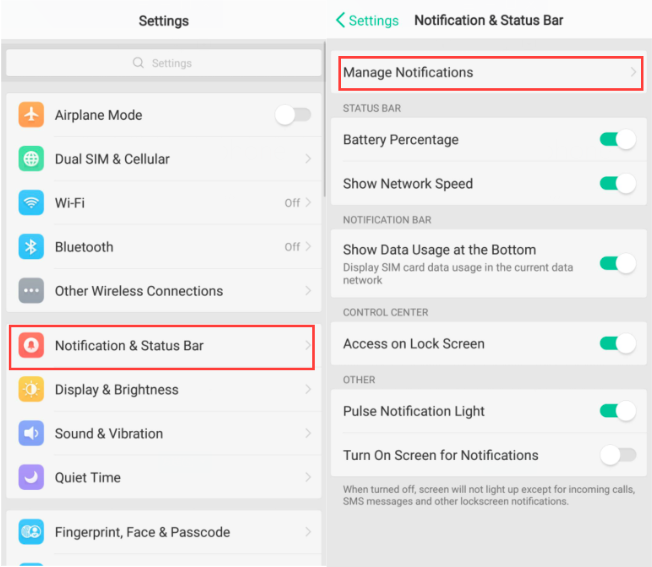
Task: Click the Settings search field
Action: [164, 63]
